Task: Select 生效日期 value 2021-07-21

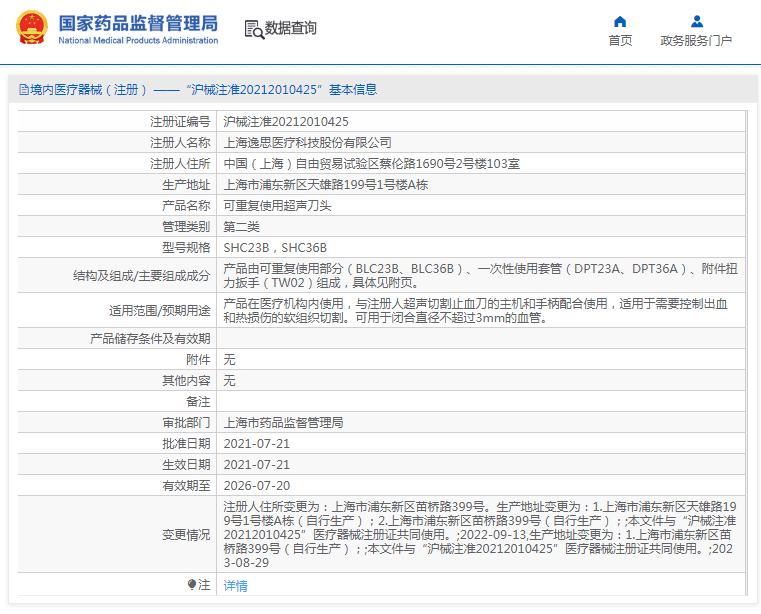Action: tap(256, 465)
